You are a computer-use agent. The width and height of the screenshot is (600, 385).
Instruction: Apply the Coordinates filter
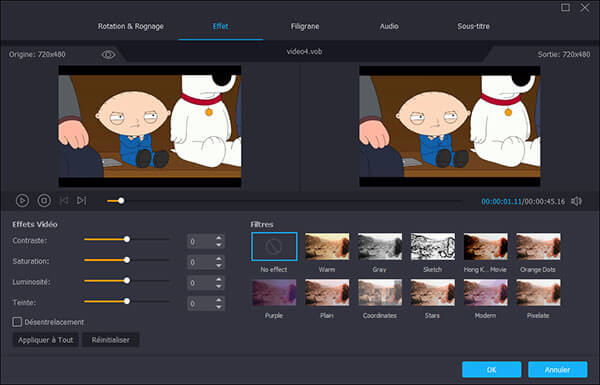[380, 292]
